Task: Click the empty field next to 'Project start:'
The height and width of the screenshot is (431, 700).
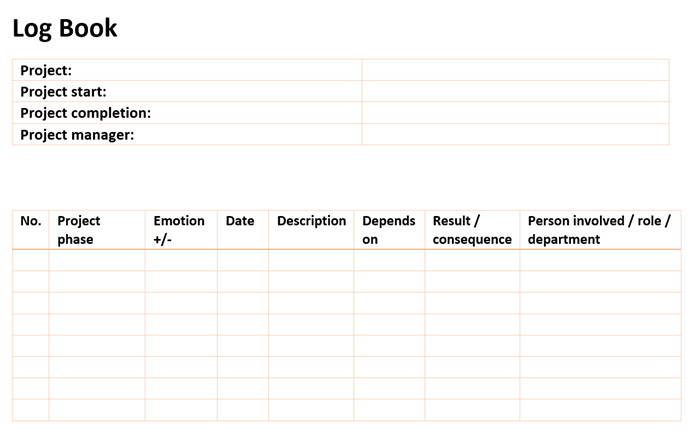Action: tap(515, 92)
